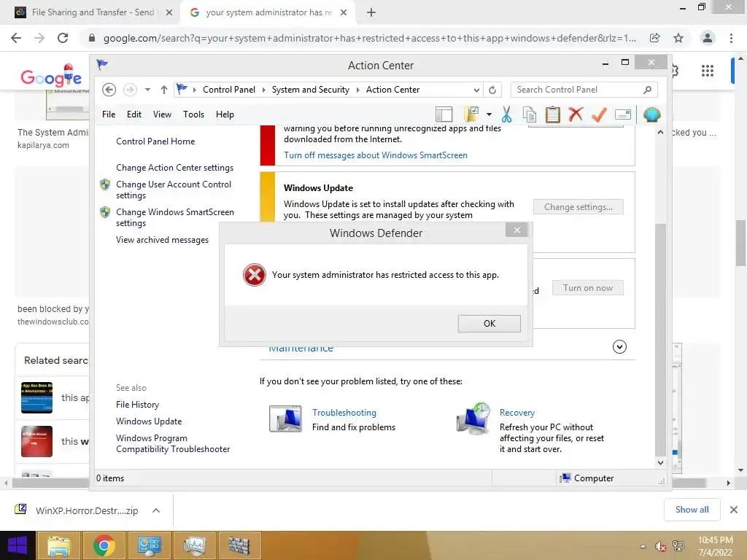Click the Forward arrow in Action Center window

pyautogui.click(x=130, y=90)
